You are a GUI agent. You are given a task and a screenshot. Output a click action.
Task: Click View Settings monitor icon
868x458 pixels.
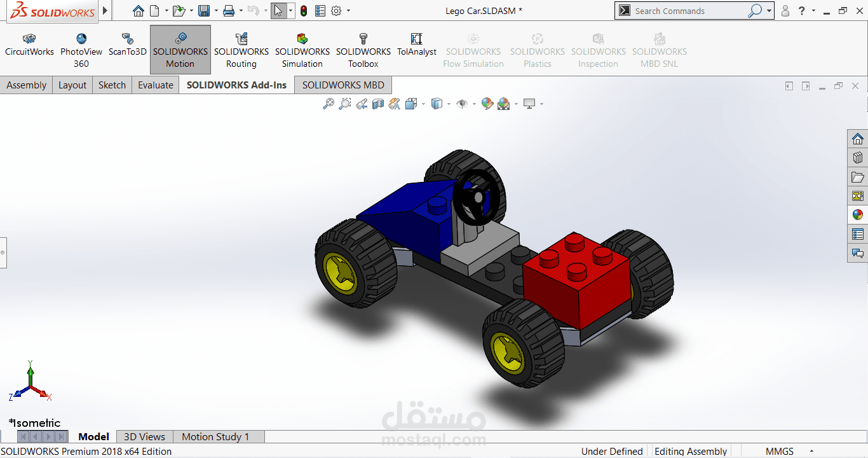tap(529, 104)
